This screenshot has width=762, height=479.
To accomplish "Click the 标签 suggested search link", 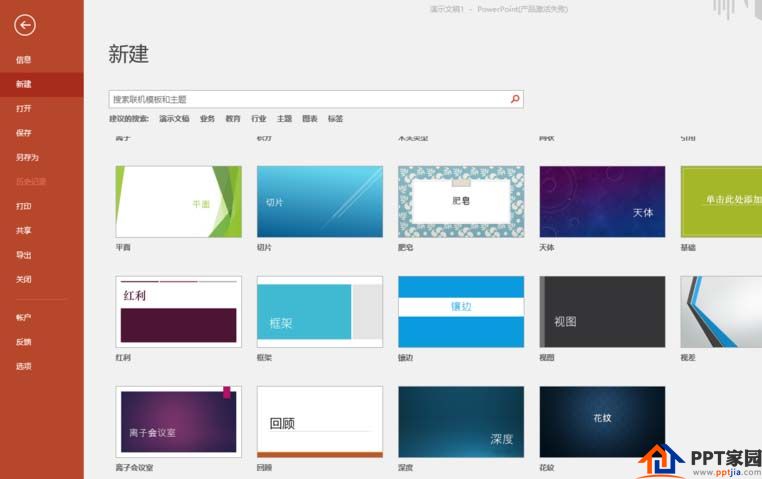I will (335, 119).
